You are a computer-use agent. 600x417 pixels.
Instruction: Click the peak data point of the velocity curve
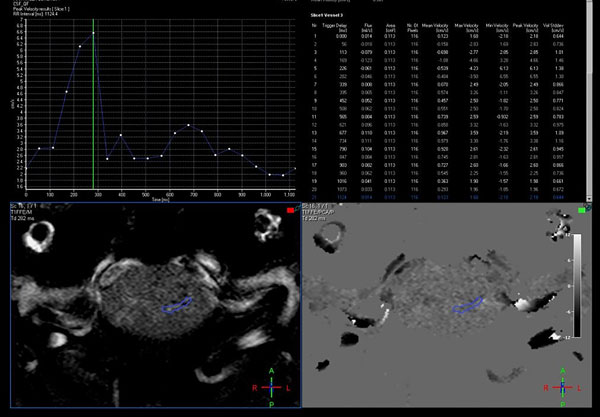tap(93, 33)
